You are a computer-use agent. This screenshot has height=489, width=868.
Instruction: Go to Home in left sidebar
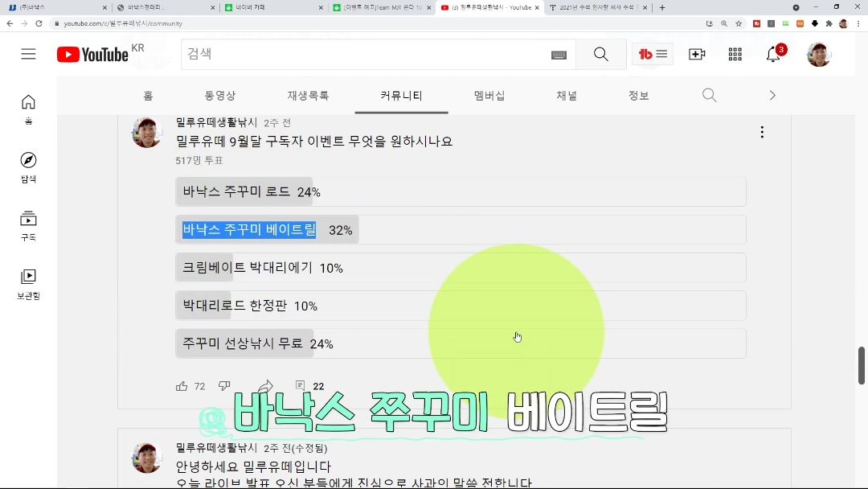point(28,109)
